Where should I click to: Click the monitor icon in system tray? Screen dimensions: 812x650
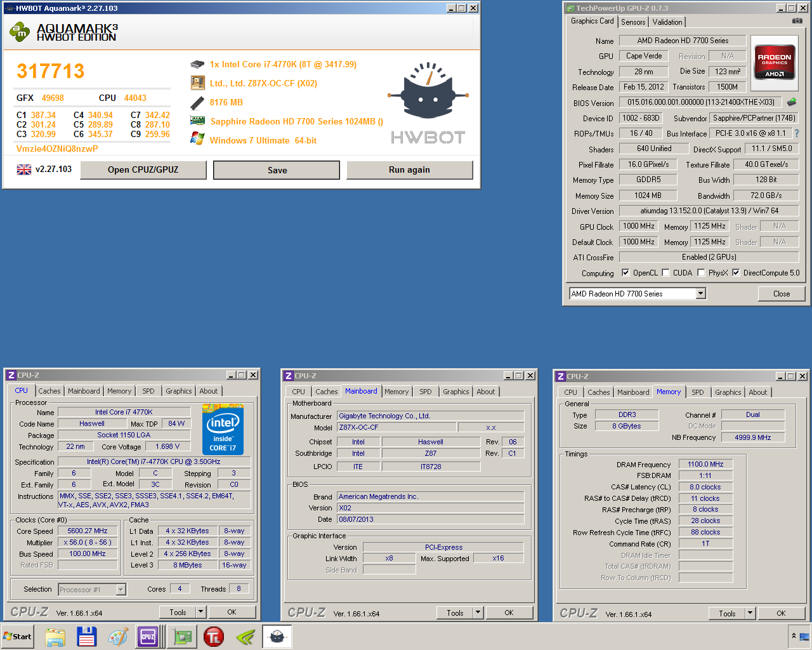(804, 636)
